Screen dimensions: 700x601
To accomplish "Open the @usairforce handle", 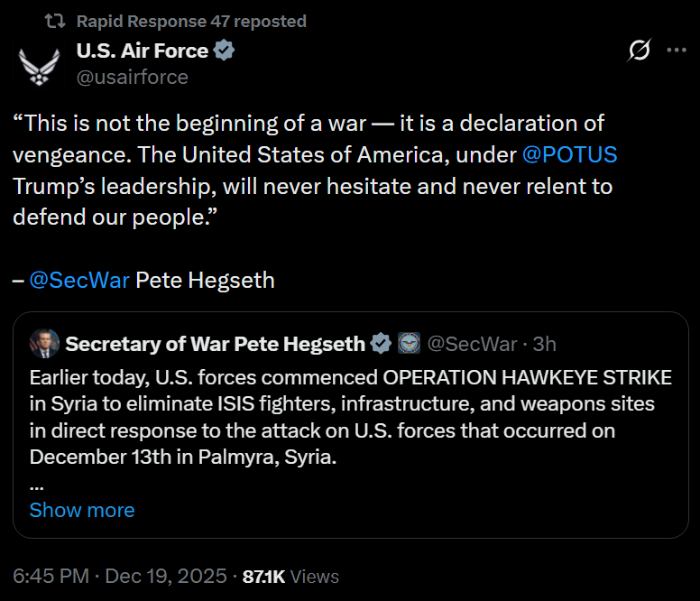I will (132, 78).
